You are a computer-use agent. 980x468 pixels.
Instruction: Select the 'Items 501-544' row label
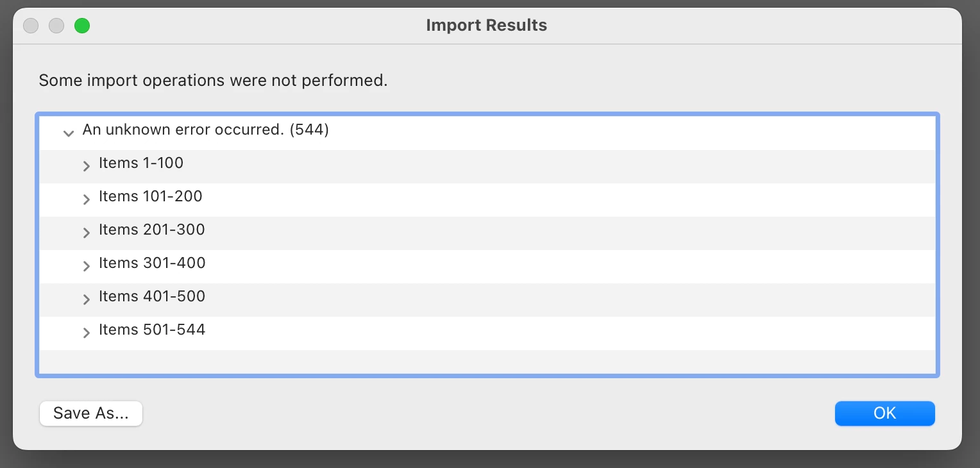tap(152, 330)
